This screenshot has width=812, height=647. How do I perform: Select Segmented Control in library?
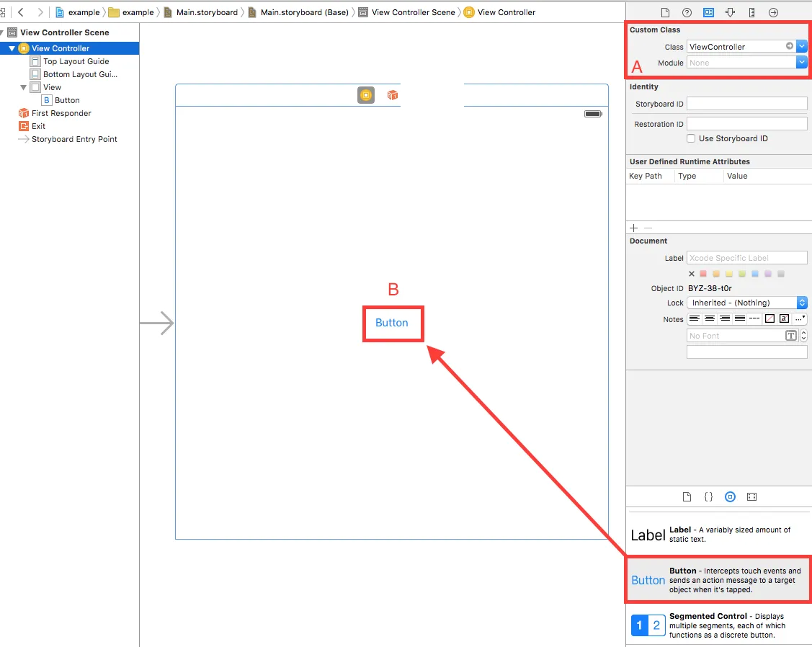(719, 625)
